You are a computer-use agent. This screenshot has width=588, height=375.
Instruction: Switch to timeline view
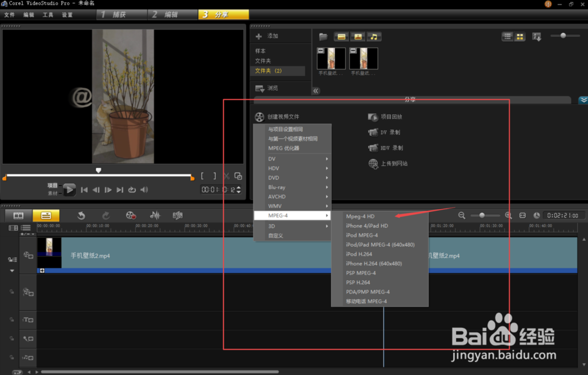46,215
